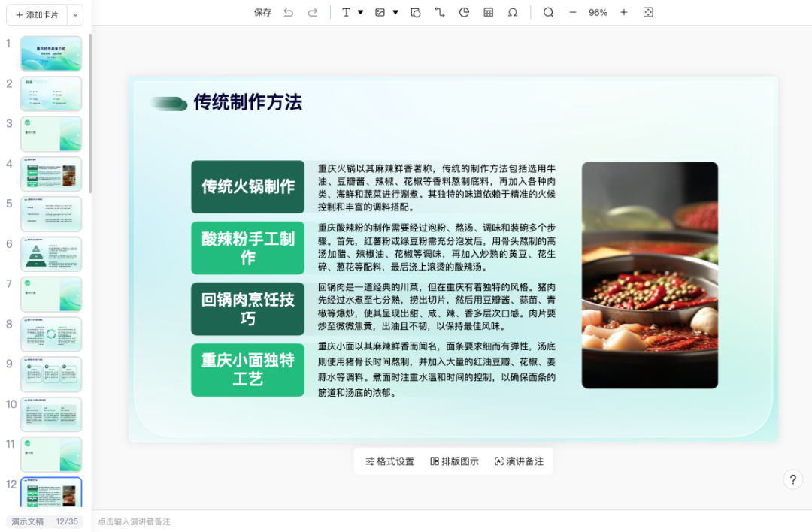Click the 添加卡片 button

[x=37, y=15]
